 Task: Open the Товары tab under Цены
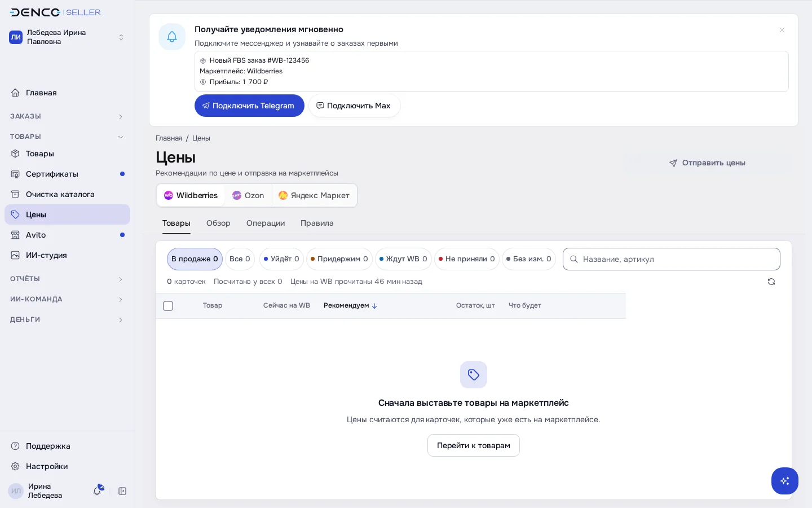pos(176,223)
